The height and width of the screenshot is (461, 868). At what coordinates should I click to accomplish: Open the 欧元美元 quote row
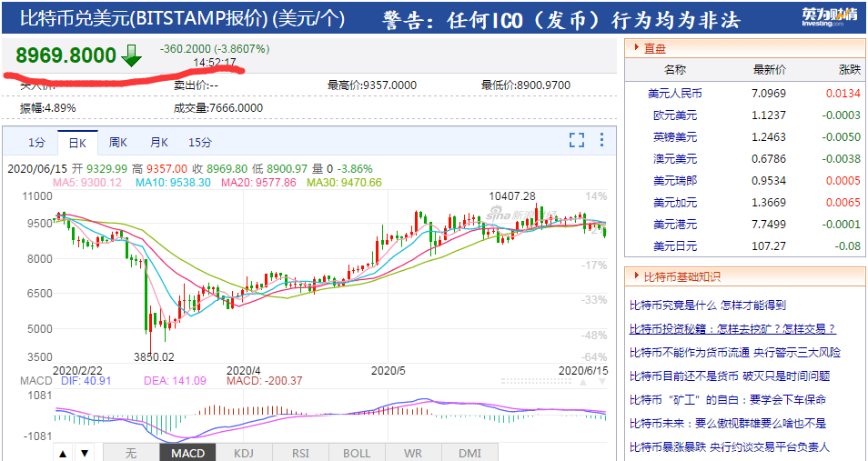pos(745,115)
